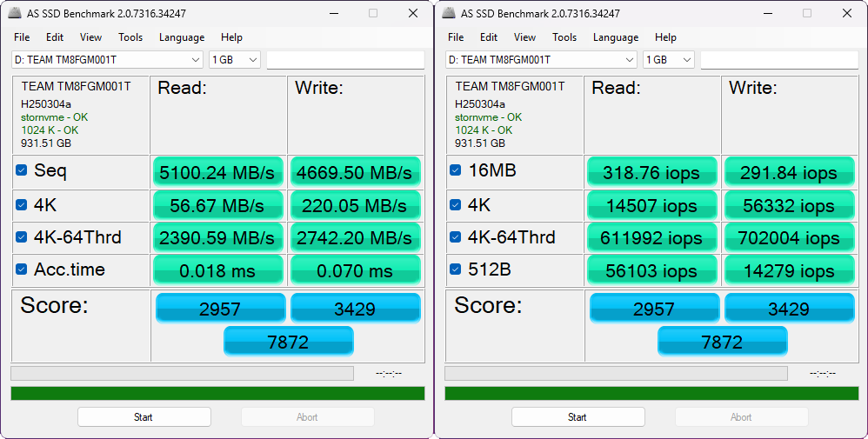Uncheck the Seq test checkbox
The width and height of the screenshot is (868, 439).
point(22,170)
